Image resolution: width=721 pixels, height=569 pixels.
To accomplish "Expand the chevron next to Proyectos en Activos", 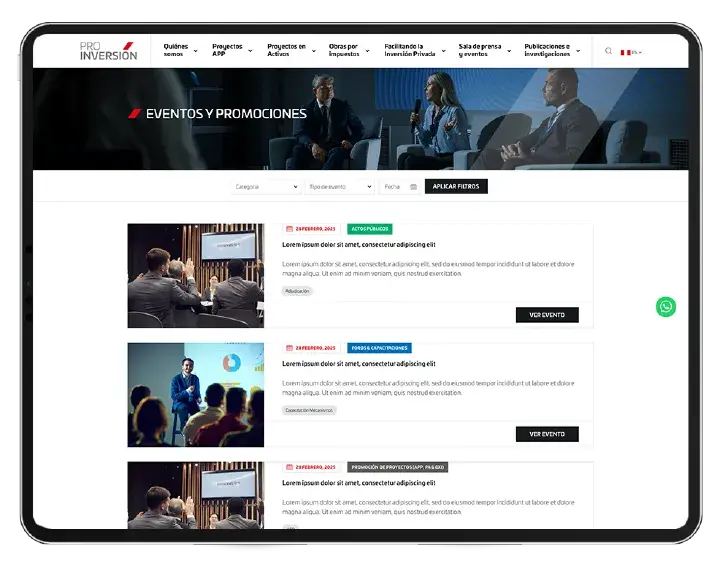I will point(314,51).
